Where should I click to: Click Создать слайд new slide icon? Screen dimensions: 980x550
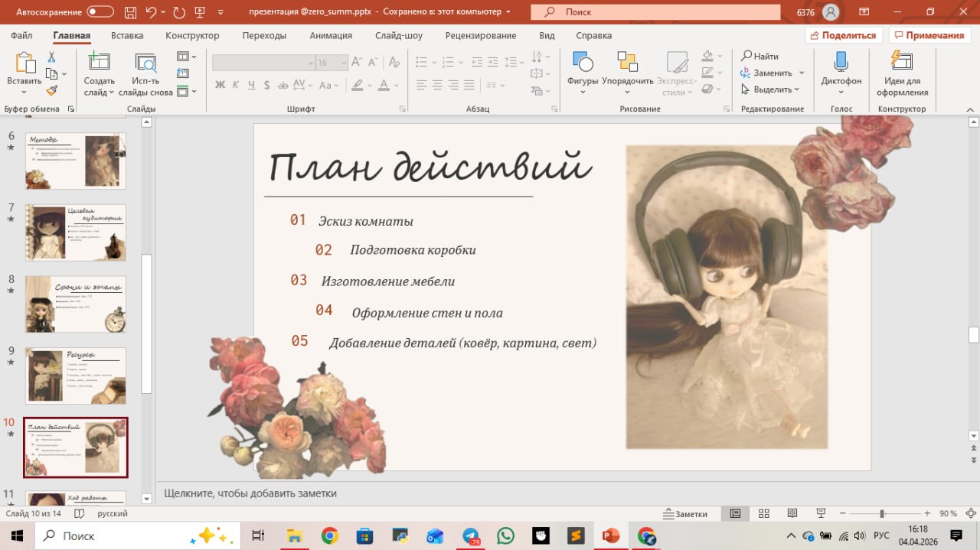click(99, 63)
